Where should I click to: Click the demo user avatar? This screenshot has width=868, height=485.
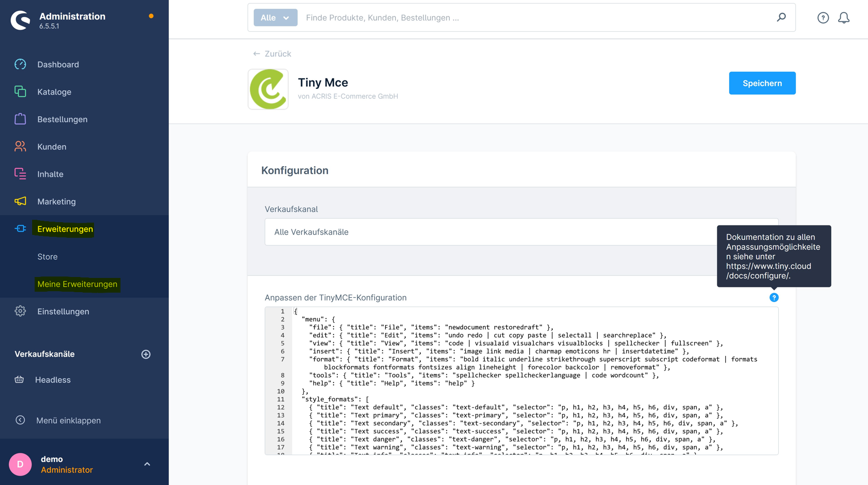pos(20,464)
